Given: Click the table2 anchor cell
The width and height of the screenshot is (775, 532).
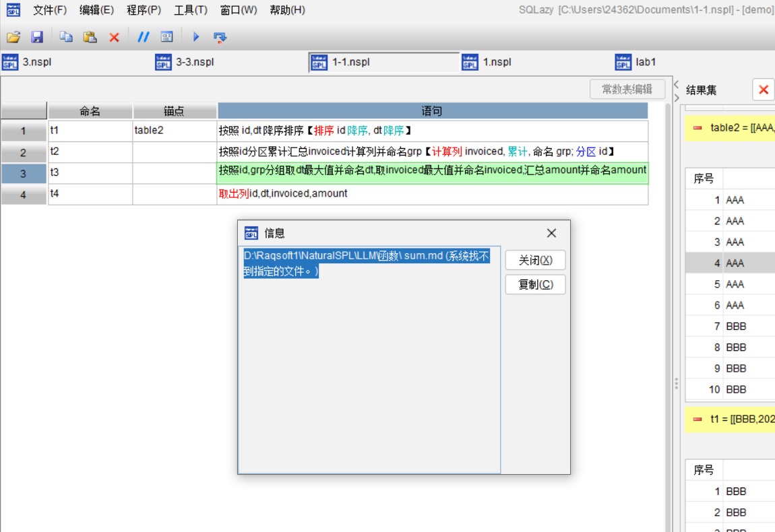Looking at the screenshot, I should click(175, 131).
